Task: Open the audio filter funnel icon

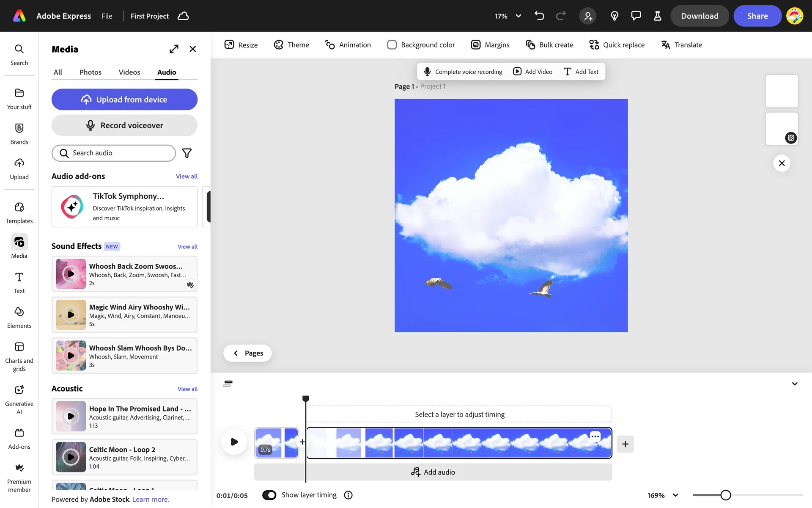Action: [187, 153]
